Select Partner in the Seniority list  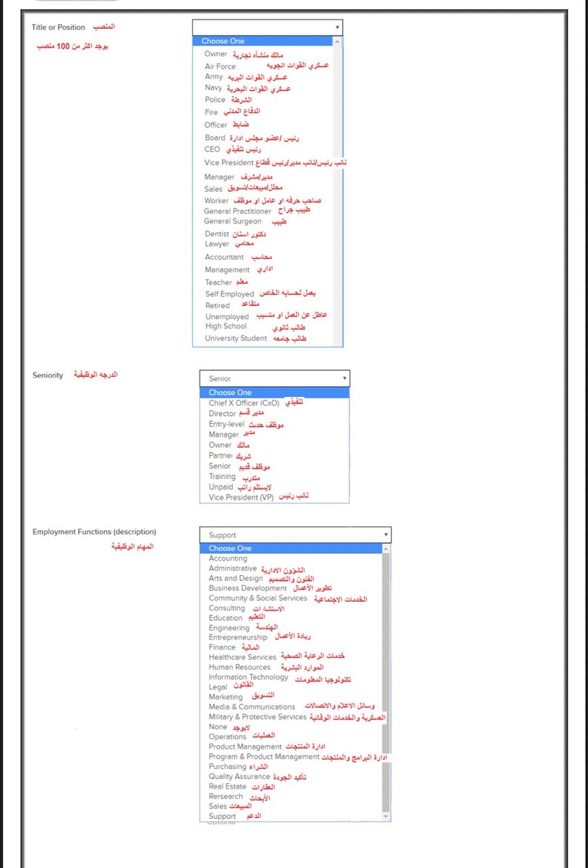[221, 456]
